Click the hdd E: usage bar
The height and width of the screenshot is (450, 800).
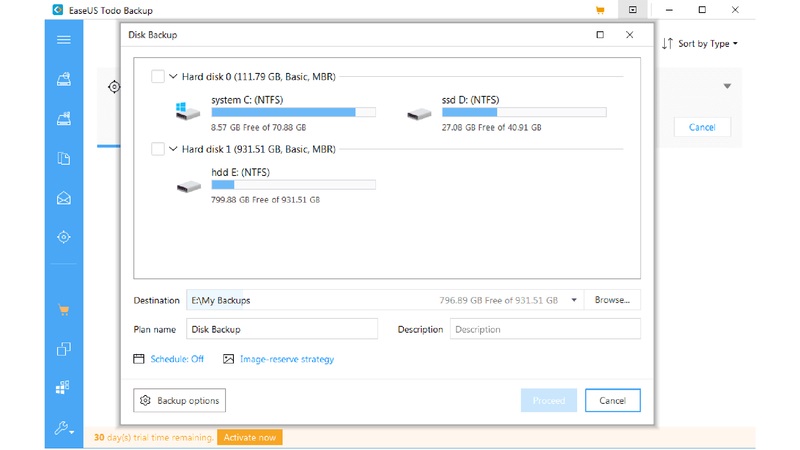point(293,185)
